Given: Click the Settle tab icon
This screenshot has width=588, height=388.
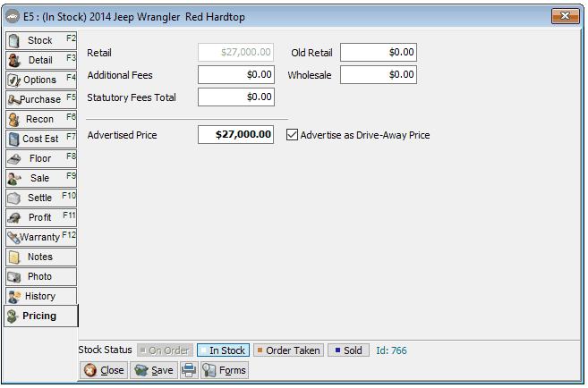Looking at the screenshot, I should [x=14, y=198].
